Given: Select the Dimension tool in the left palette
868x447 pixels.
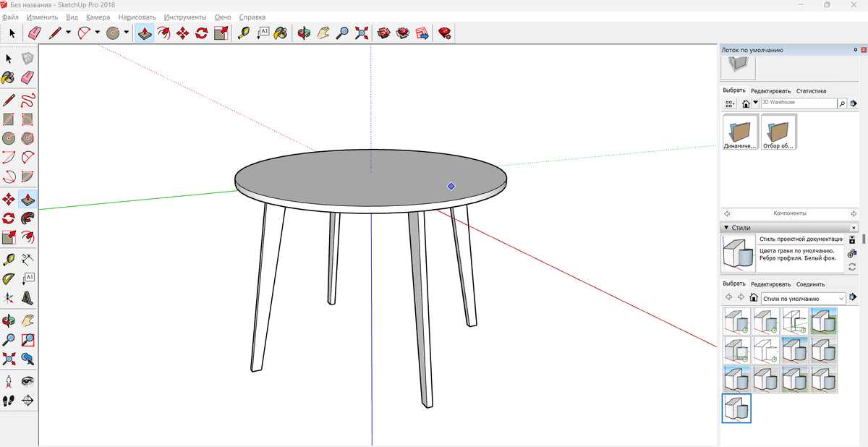Looking at the screenshot, I should tap(27, 259).
